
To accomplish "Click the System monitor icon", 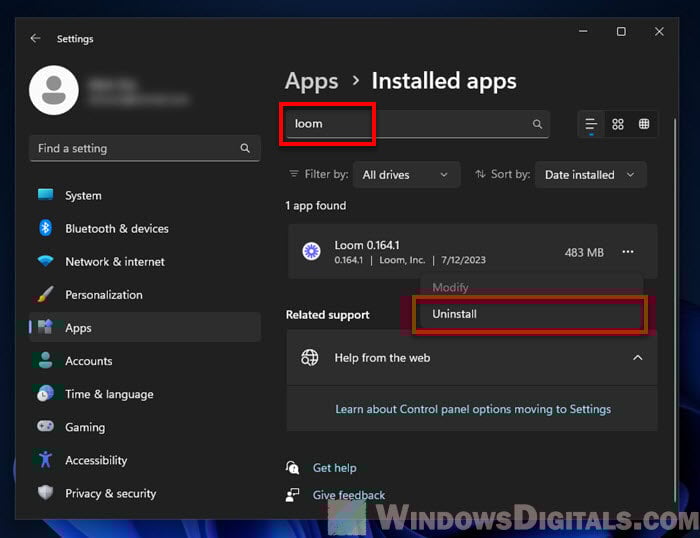I will click(46, 195).
